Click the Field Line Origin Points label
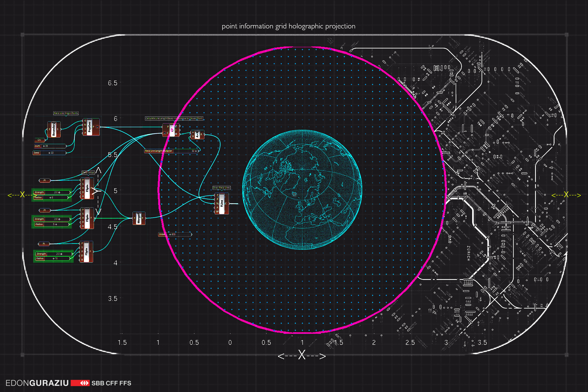The height and width of the screenshot is (392, 588). (66, 113)
